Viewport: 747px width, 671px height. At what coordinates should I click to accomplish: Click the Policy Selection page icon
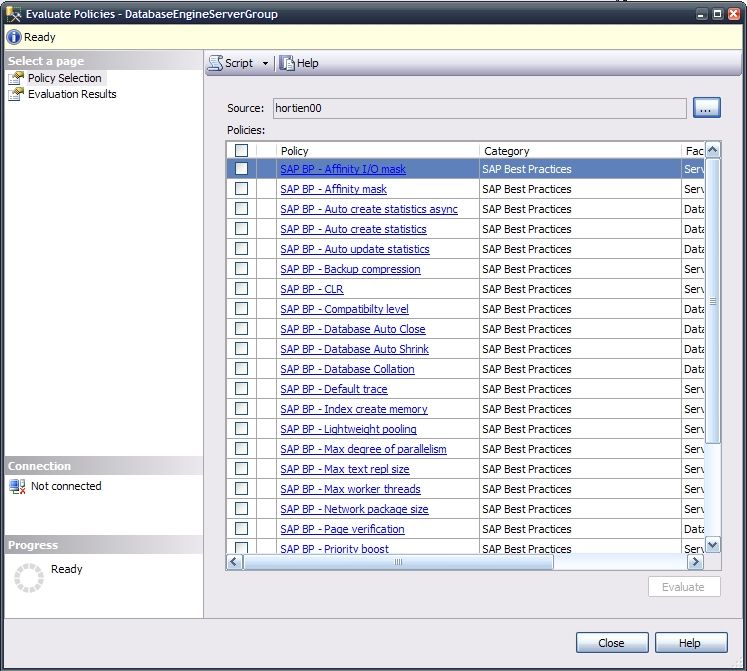click(x=16, y=78)
